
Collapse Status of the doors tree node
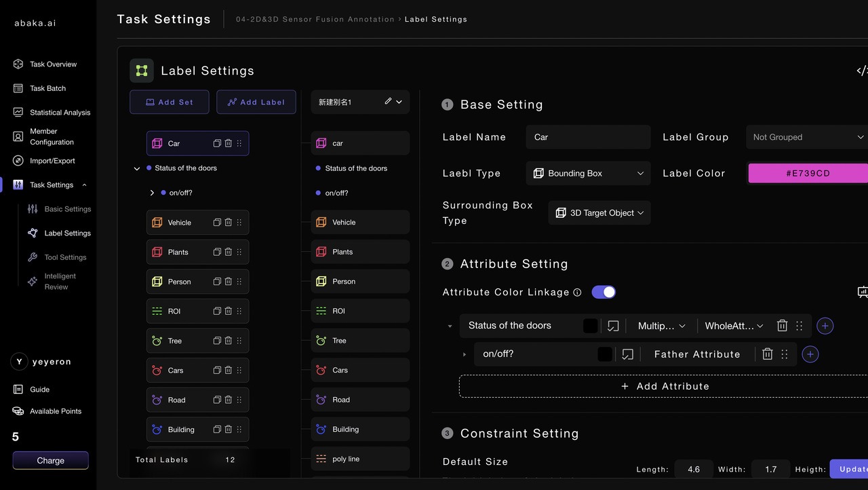pos(137,168)
